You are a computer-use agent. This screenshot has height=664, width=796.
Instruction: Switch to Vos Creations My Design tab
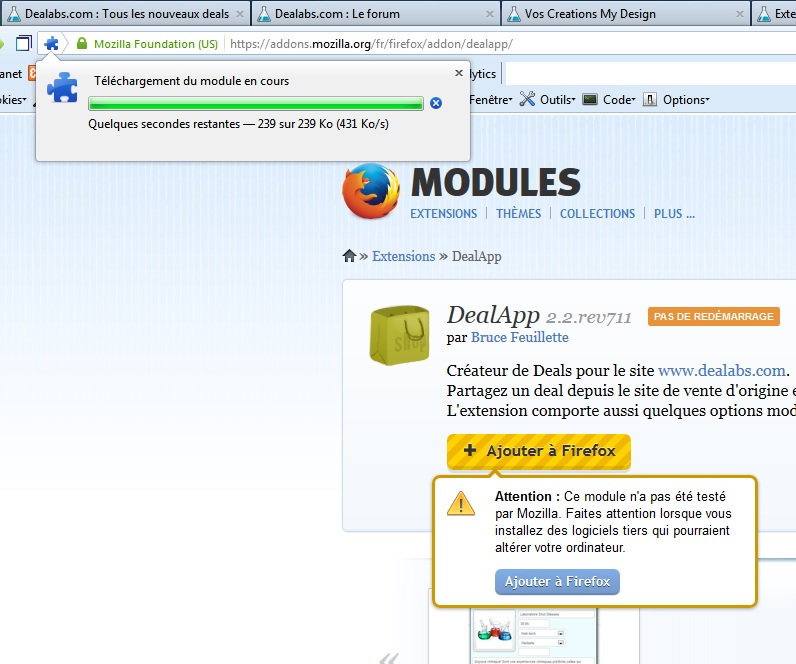(626, 14)
